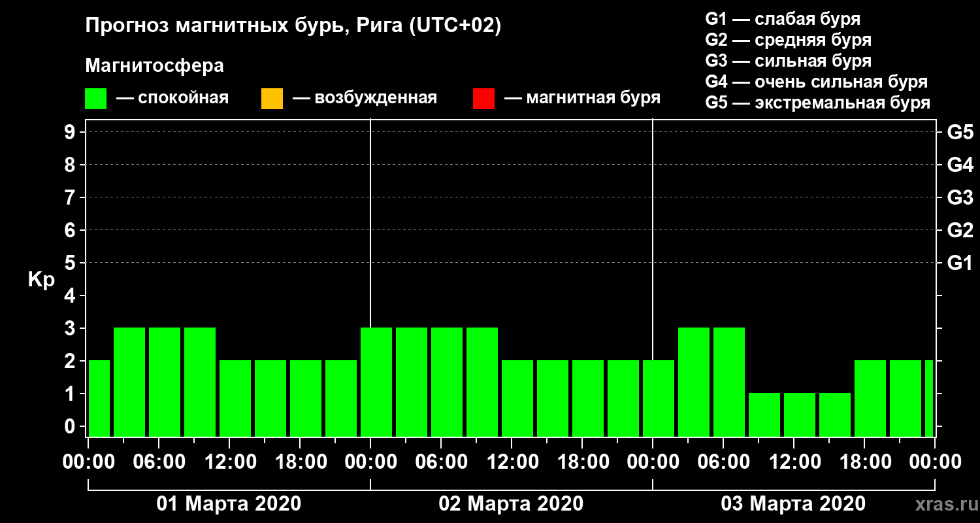Click the 'Kp' axis title

41,280
